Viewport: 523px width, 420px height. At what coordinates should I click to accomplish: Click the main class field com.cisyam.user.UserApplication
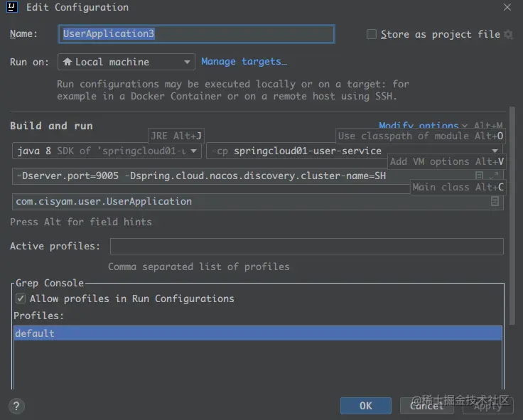tap(257, 202)
